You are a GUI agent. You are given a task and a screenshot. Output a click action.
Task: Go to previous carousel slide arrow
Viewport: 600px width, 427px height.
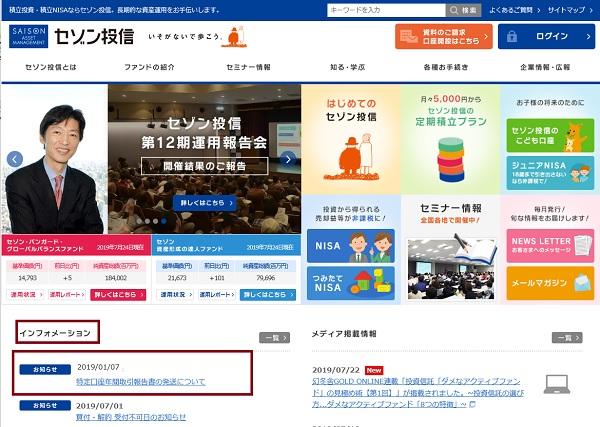[15, 159]
